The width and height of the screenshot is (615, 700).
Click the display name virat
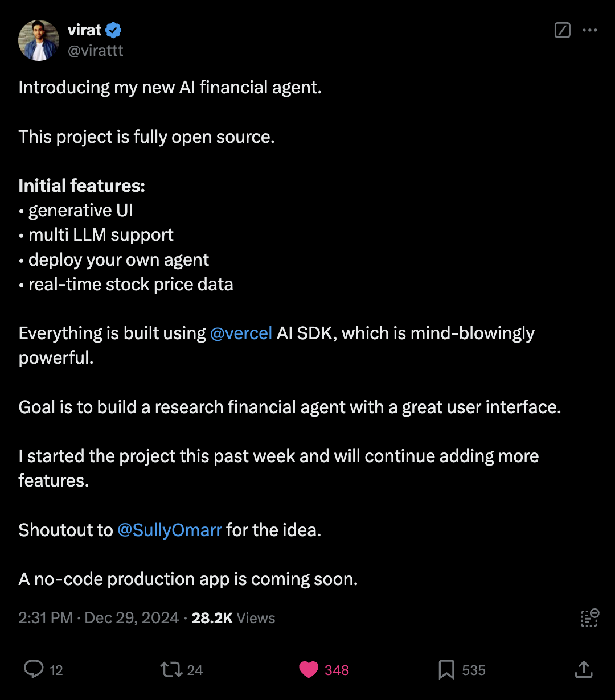pyautogui.click(x=84, y=30)
